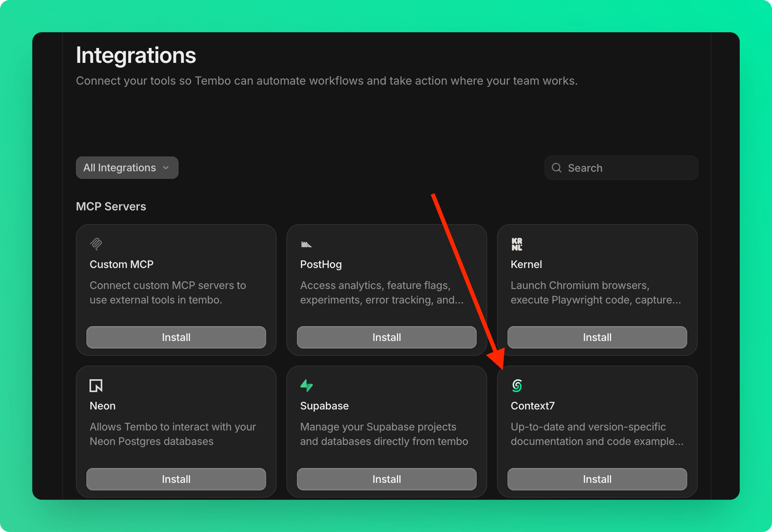
Task: Click the Supabase lightning bolt icon
Action: [x=306, y=386]
